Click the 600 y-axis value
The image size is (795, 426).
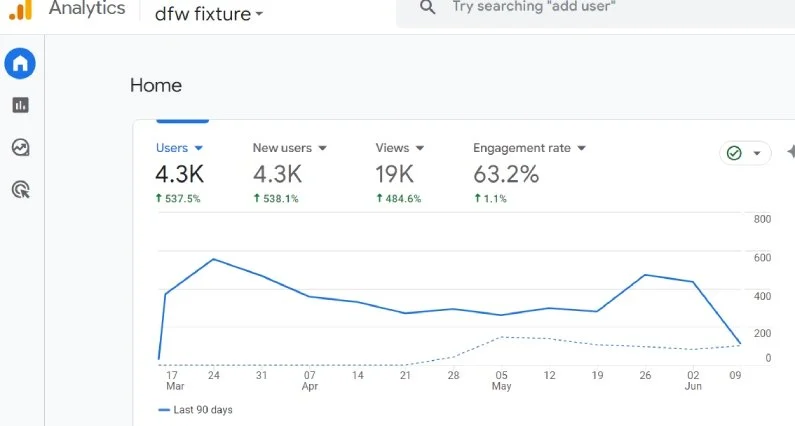762,258
